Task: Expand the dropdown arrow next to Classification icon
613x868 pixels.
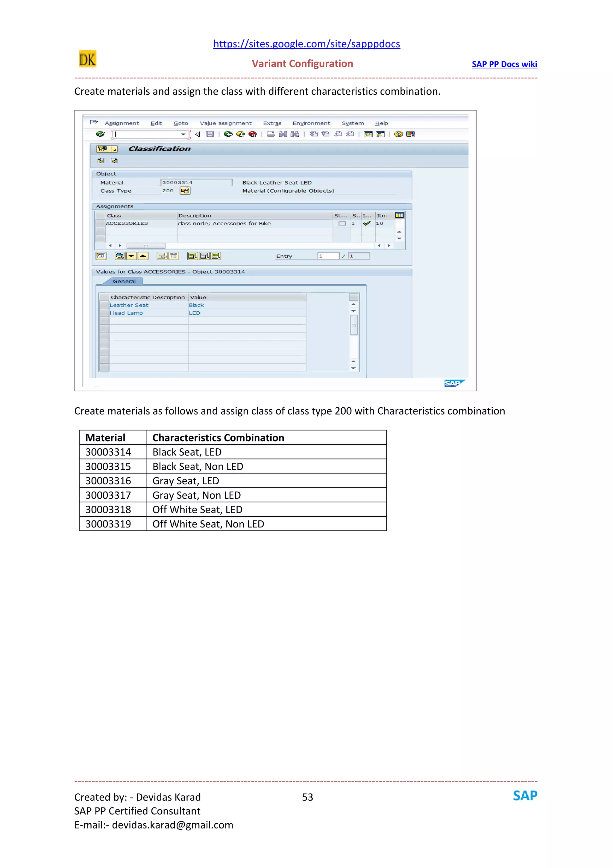Action: click(x=114, y=149)
